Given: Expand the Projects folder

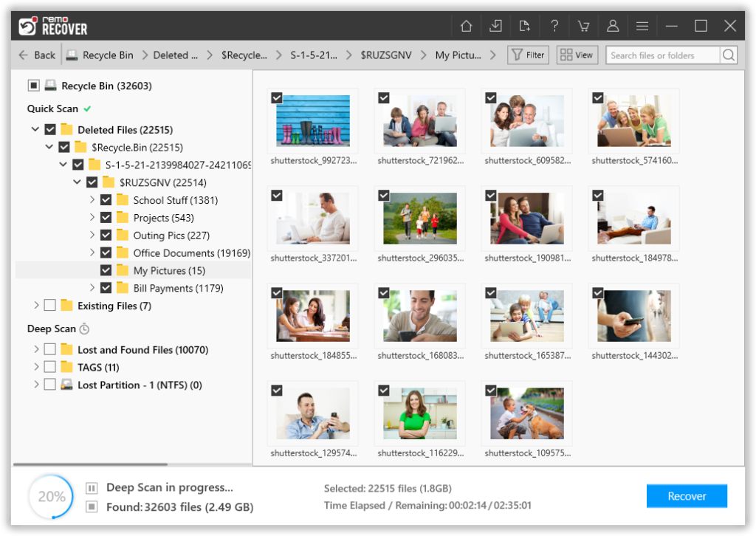Looking at the screenshot, I should pos(92,217).
